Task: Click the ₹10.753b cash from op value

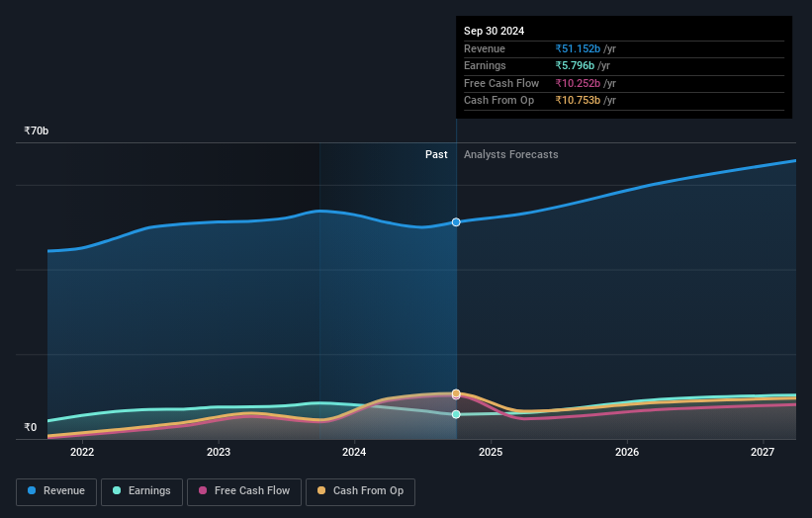Action: [x=578, y=101]
